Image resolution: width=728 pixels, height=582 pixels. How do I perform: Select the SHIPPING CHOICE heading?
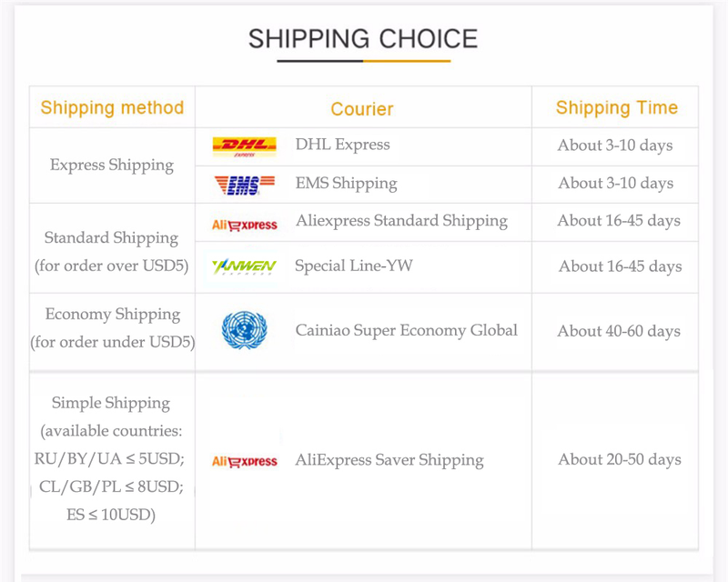[363, 39]
